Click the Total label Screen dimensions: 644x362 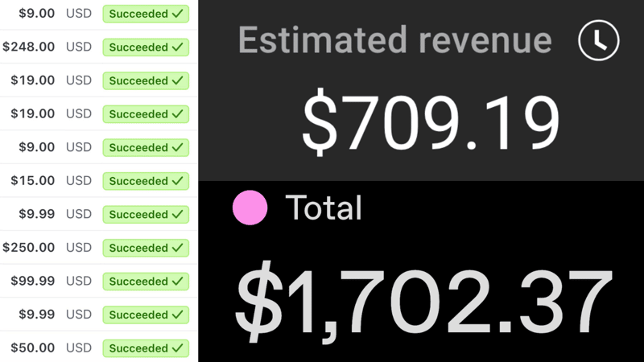pos(324,208)
